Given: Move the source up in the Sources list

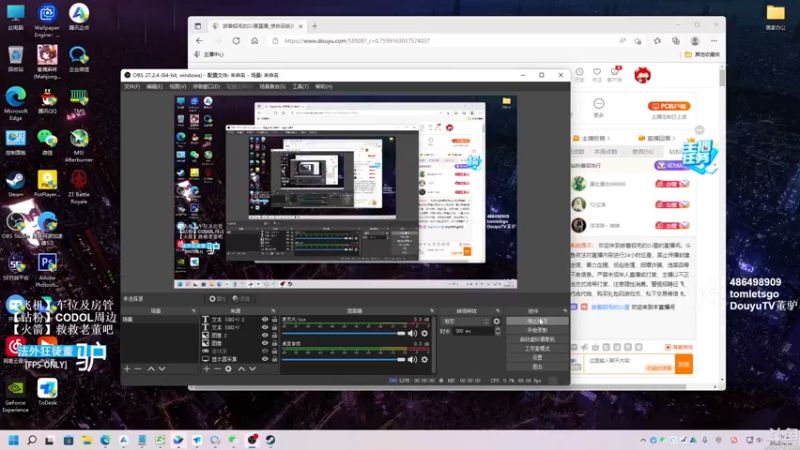Looking at the screenshot, I should (241, 368).
